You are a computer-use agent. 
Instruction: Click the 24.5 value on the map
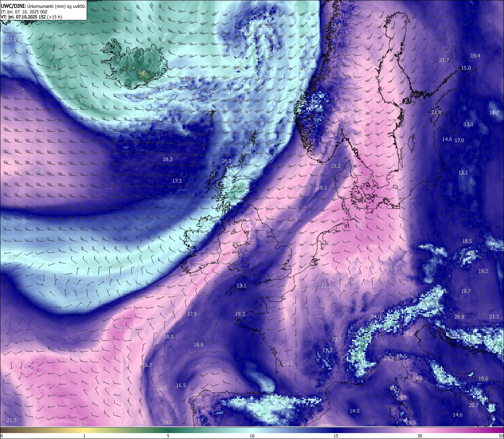coord(401,398)
